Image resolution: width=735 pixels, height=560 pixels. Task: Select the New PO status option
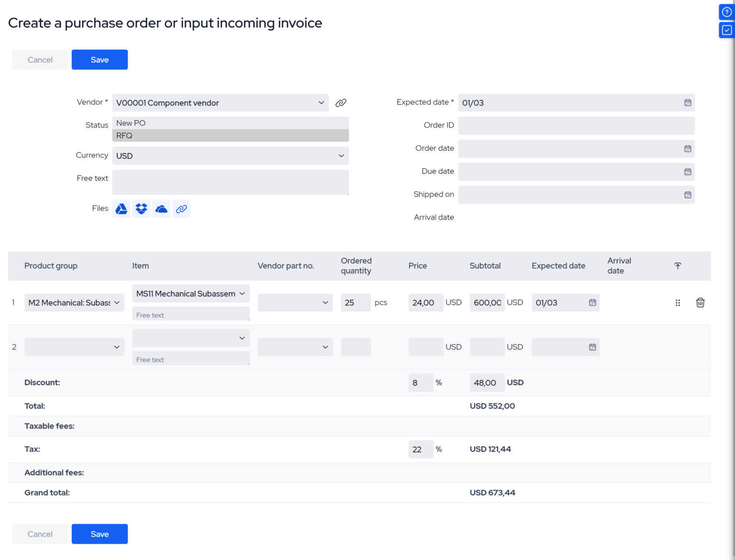[230, 123]
